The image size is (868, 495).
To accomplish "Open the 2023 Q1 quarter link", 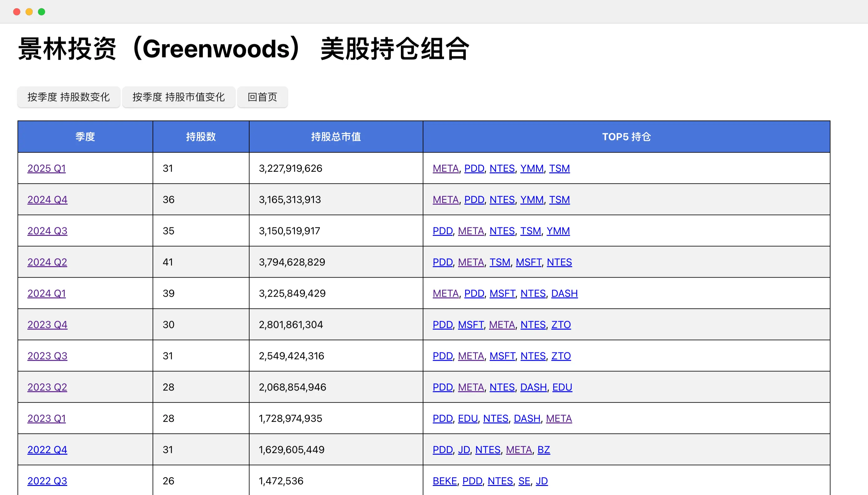I will point(47,419).
